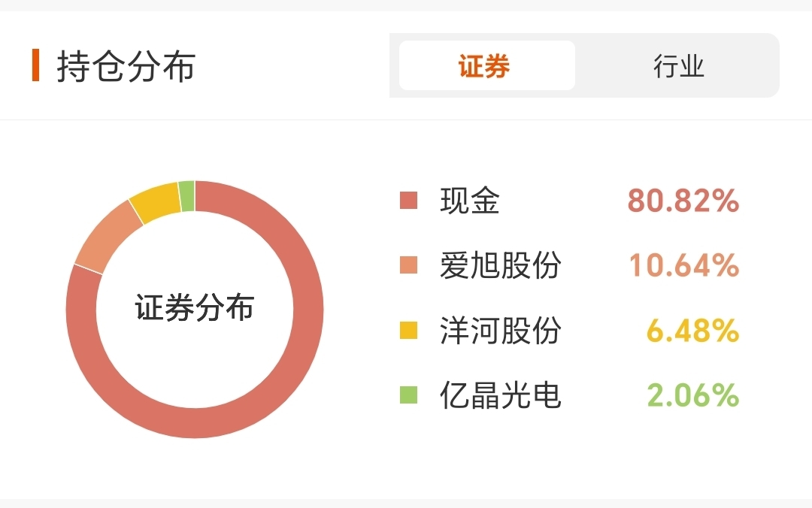This screenshot has height=508, width=812.
Task: Click the 现金 red legend square
Action: point(408,201)
